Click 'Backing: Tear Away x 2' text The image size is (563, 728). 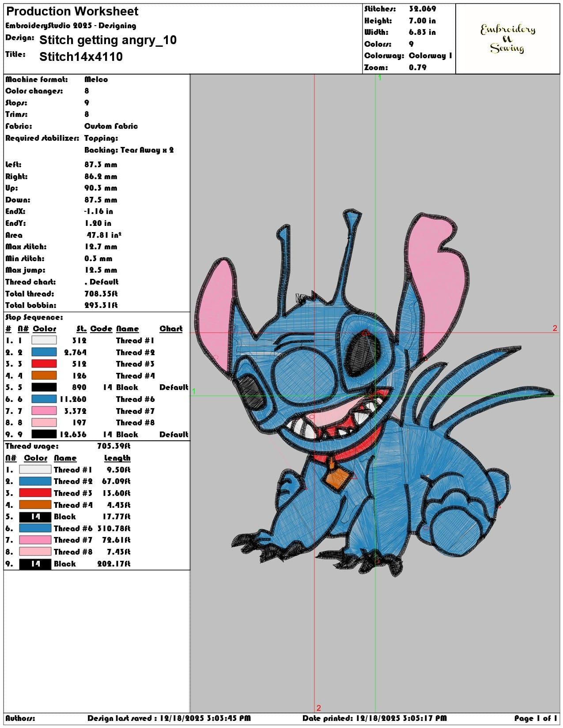(129, 150)
